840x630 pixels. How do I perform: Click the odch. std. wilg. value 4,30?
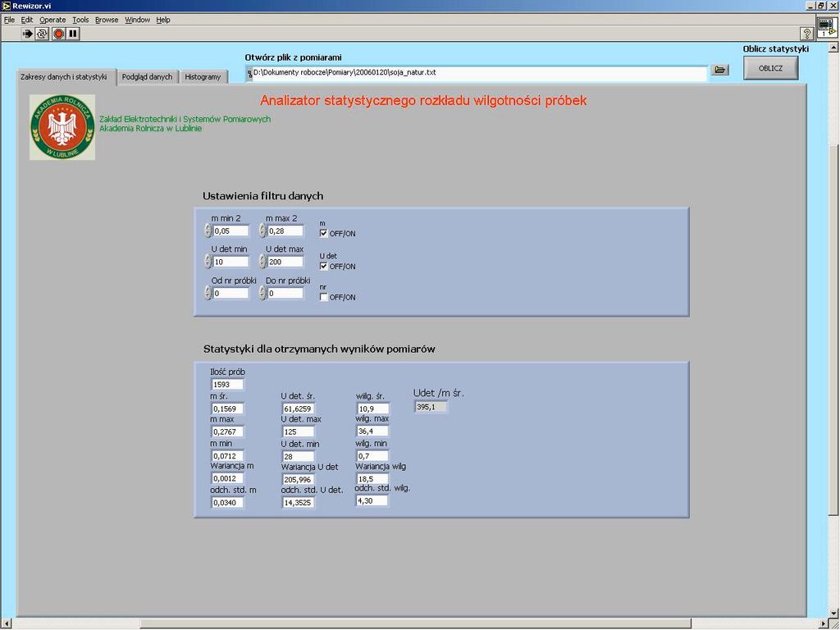[372, 500]
